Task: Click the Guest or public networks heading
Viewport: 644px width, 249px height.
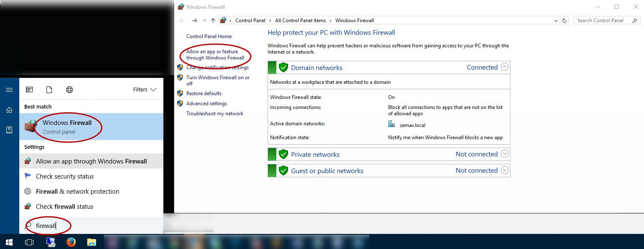Action: tap(327, 171)
